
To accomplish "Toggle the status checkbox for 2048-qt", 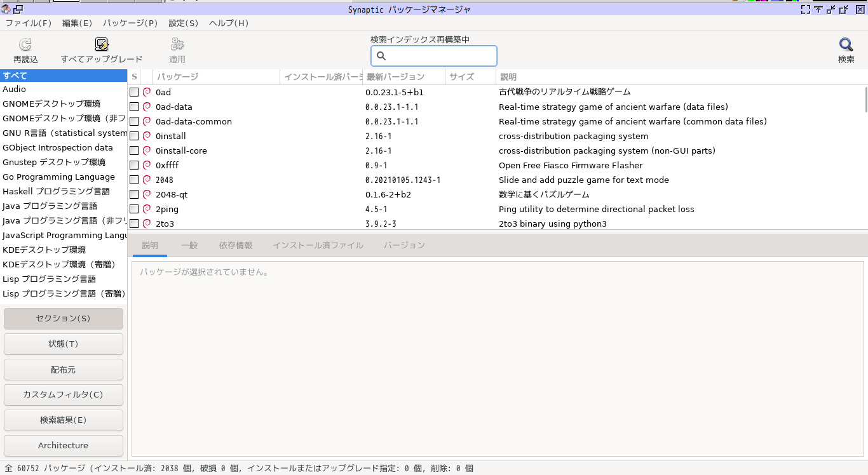I will (134, 194).
